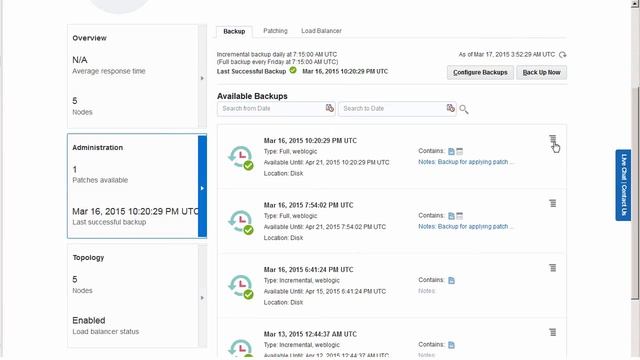Click the last successful backup green check icon
640x360 pixels.
(293, 70)
